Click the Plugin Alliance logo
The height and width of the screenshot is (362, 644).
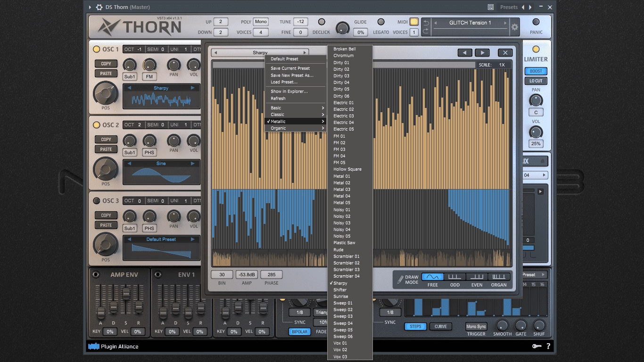113,346
